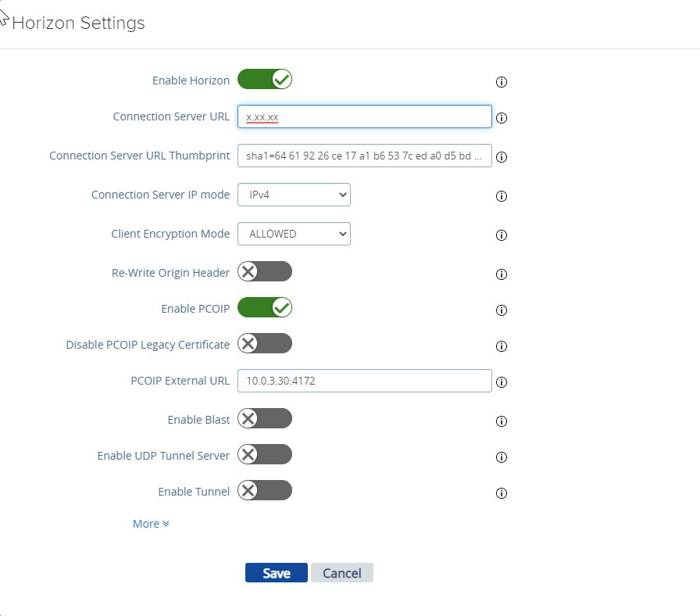Click the Cancel button

point(342,573)
